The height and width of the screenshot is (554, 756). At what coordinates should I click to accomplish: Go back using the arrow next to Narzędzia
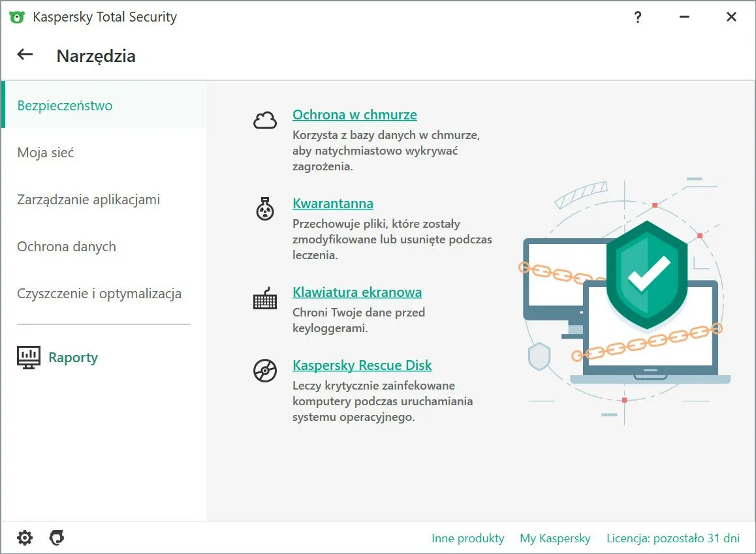tap(25, 54)
